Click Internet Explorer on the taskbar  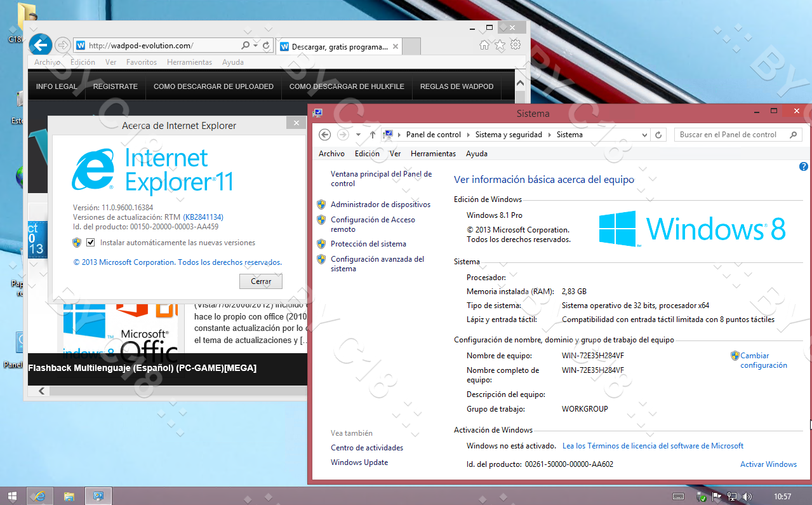tap(40, 496)
